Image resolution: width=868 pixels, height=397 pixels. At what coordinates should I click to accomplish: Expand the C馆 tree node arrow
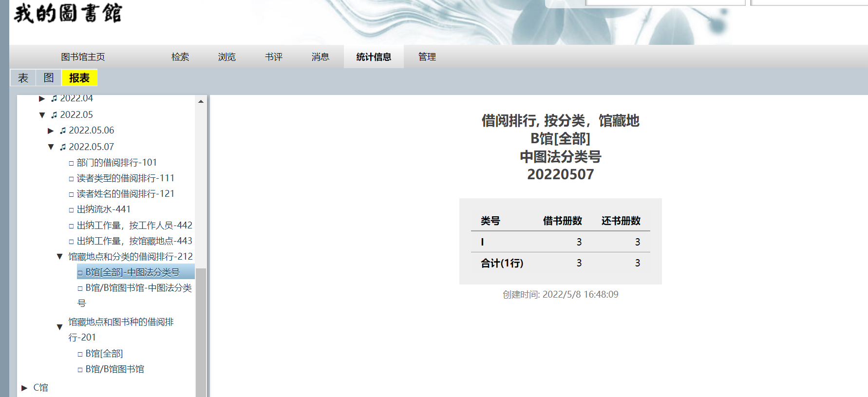click(x=24, y=388)
